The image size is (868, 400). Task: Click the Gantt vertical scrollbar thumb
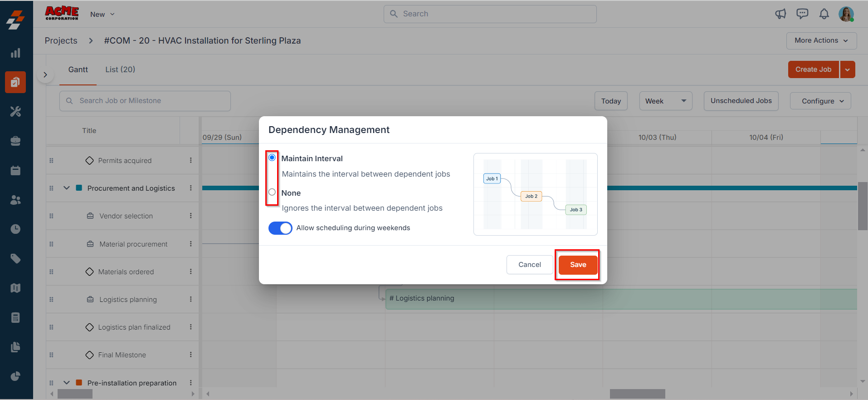[x=863, y=206]
